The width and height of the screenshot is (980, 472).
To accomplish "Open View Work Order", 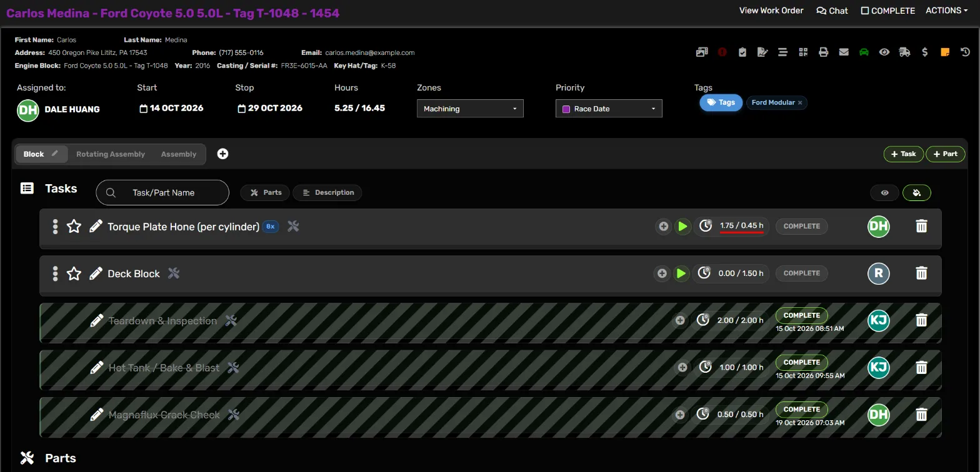I will (771, 11).
